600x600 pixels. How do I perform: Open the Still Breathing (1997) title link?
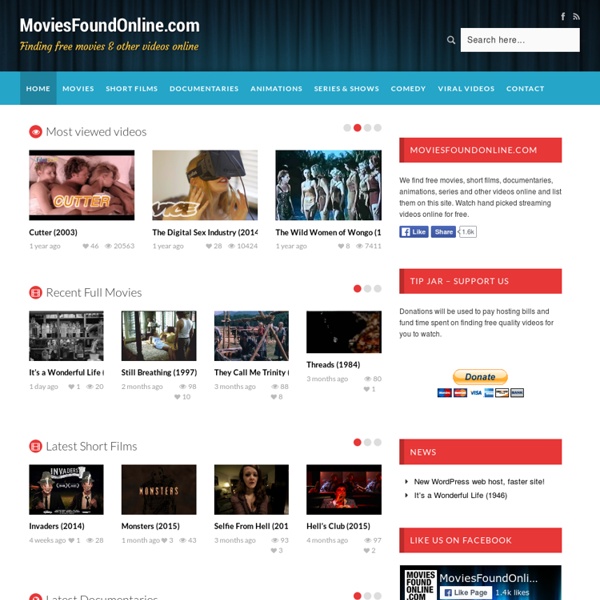click(x=159, y=372)
